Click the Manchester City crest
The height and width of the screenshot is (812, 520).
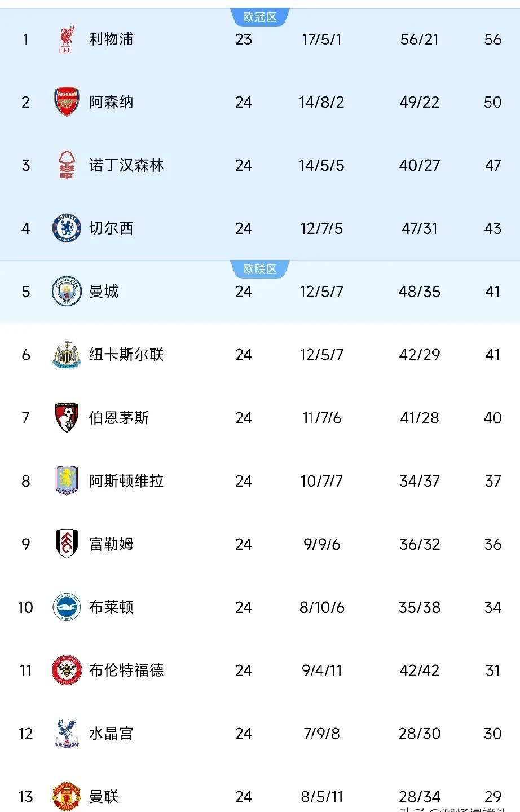67,292
